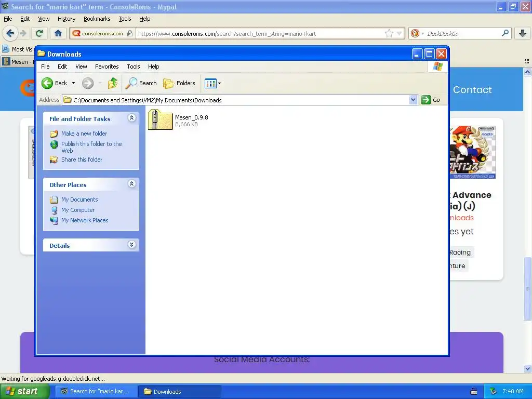Screen dimensions: 532x399
Task: Open the File menu in Downloads window
Action: (45, 66)
